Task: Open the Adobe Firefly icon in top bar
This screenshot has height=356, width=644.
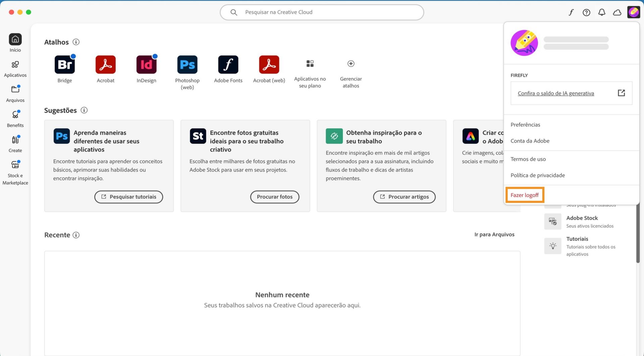Action: click(571, 12)
